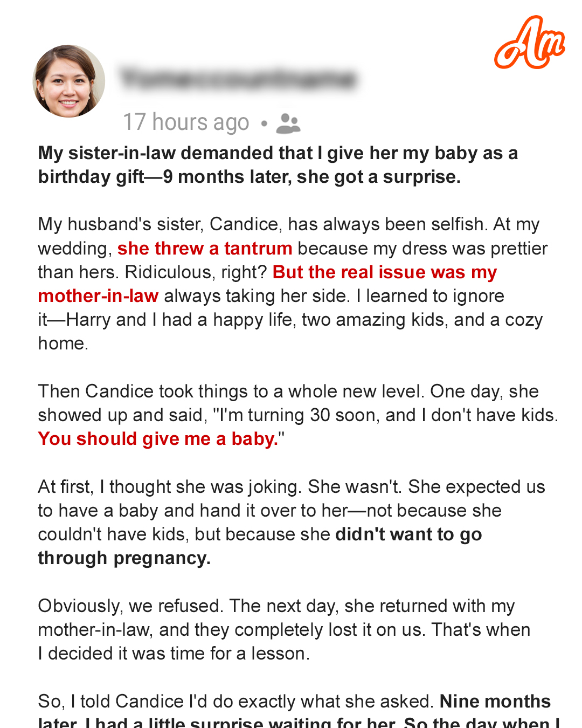Click the sentence "Obviously, we refused."
The height and width of the screenshot is (728, 582).
point(130,606)
